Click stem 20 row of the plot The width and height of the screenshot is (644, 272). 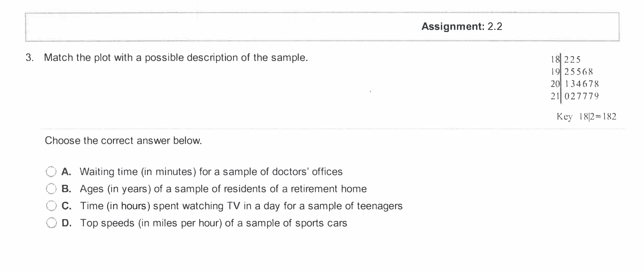(x=575, y=84)
